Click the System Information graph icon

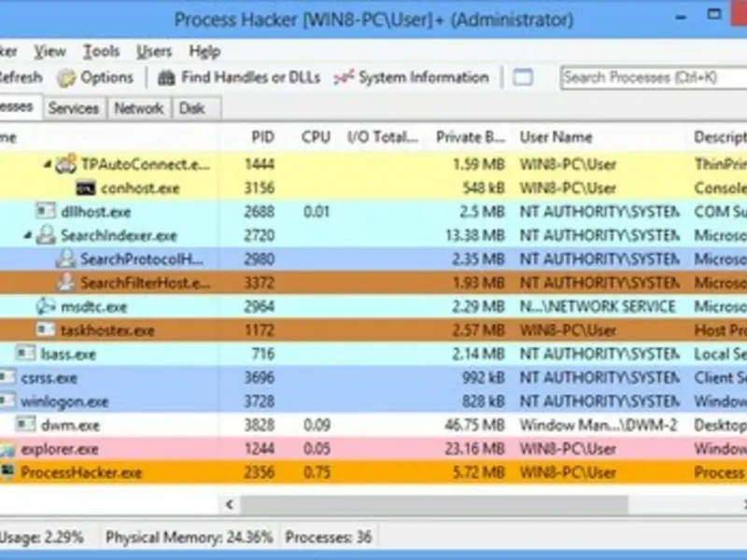pos(344,77)
